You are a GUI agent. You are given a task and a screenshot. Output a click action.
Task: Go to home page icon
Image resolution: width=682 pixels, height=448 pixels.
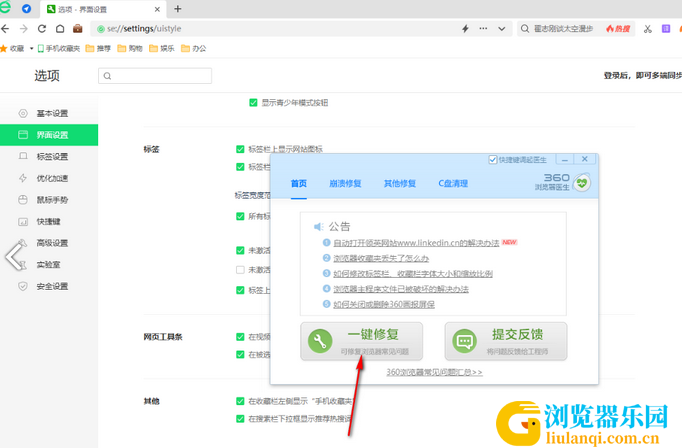(x=60, y=29)
